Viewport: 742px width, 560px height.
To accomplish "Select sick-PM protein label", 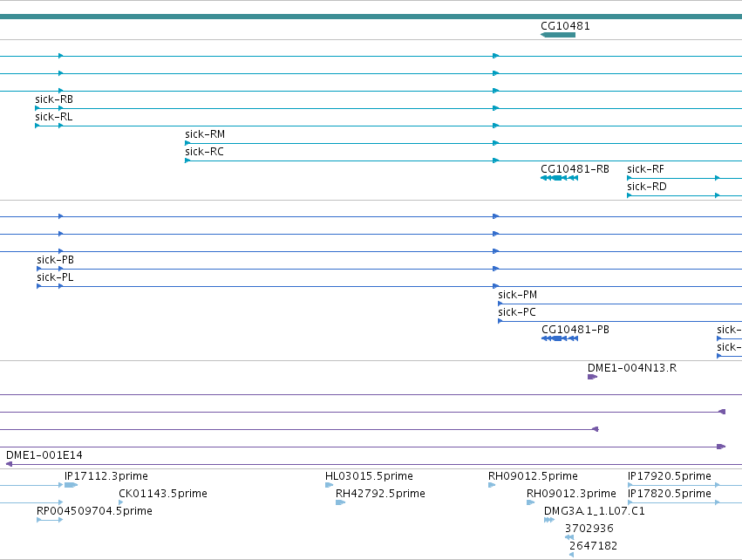I will coord(518,295).
